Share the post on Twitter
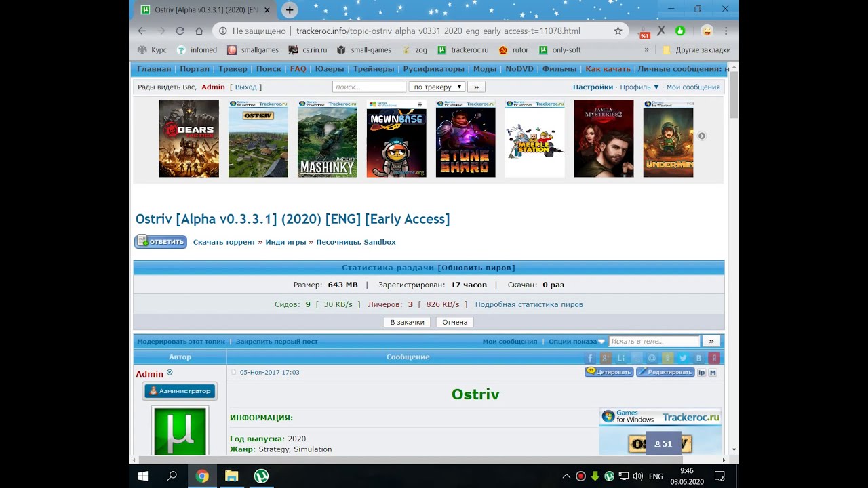Image resolution: width=868 pixels, height=488 pixels. tap(683, 358)
